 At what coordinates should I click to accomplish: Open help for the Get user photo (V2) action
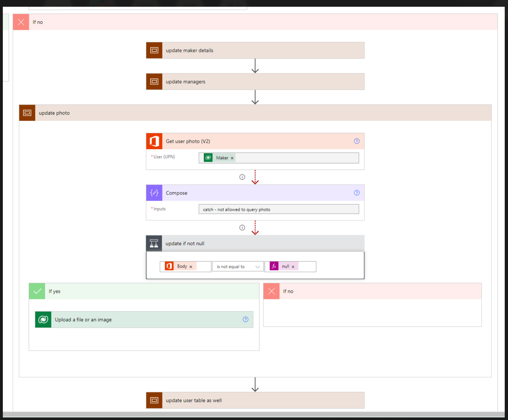(357, 141)
